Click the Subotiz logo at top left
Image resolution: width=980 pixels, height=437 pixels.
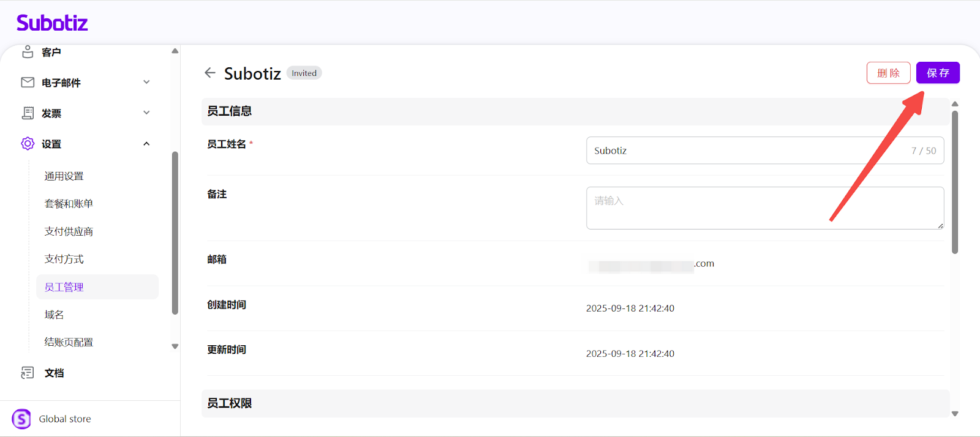52,23
